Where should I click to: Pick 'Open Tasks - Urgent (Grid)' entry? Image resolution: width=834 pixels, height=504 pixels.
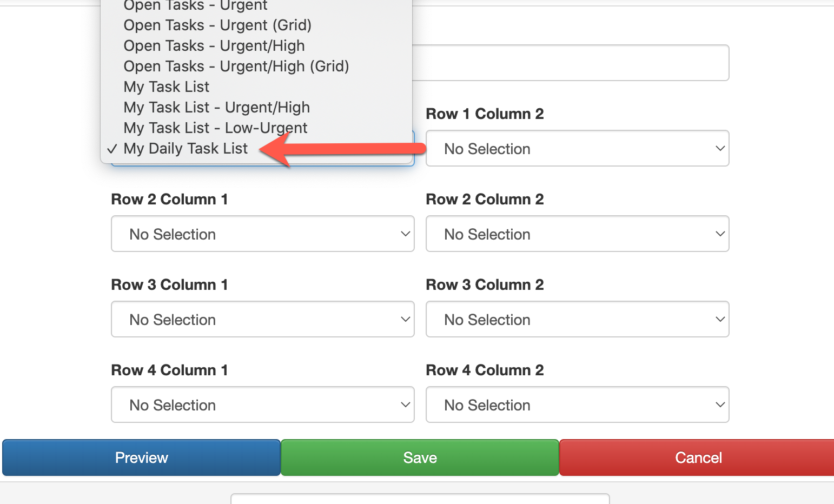coord(217,25)
